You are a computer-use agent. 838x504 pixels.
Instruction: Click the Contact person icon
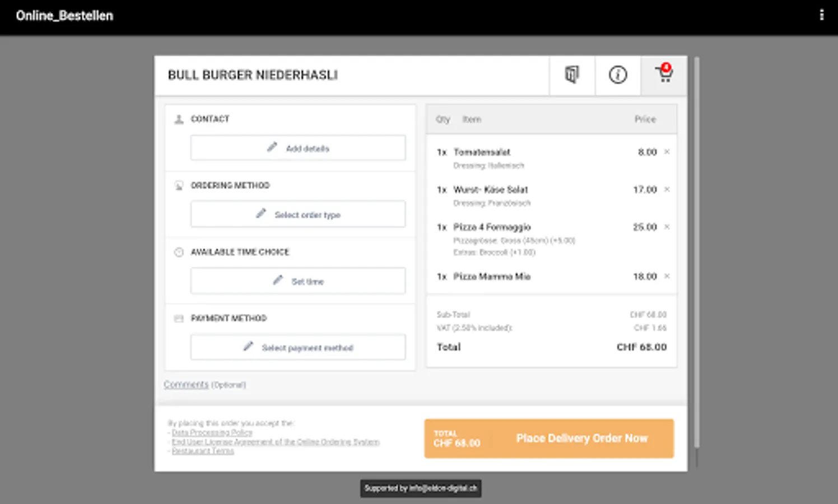pos(179,119)
